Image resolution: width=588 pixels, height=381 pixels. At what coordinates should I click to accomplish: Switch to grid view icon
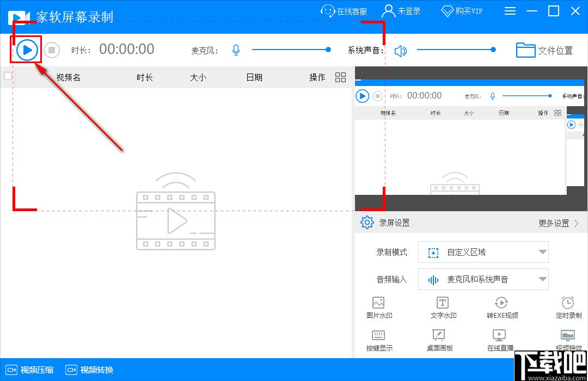click(x=340, y=77)
